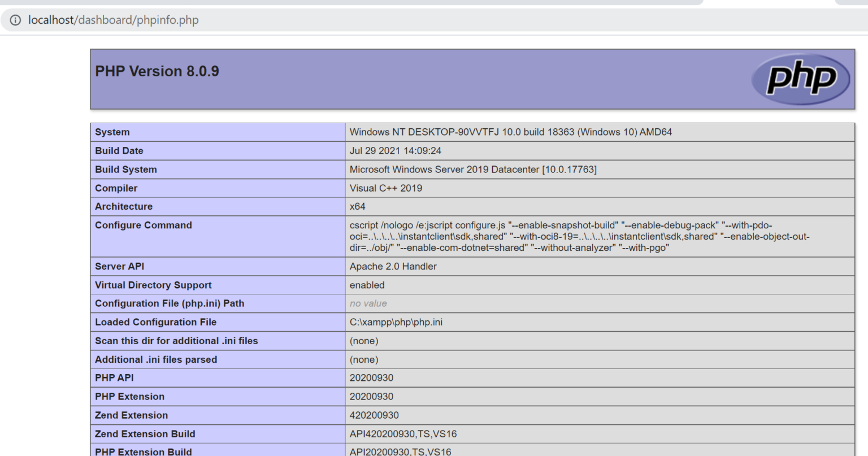Select the Windows NT DESKTOP-90VVTFJ system value

click(510, 132)
